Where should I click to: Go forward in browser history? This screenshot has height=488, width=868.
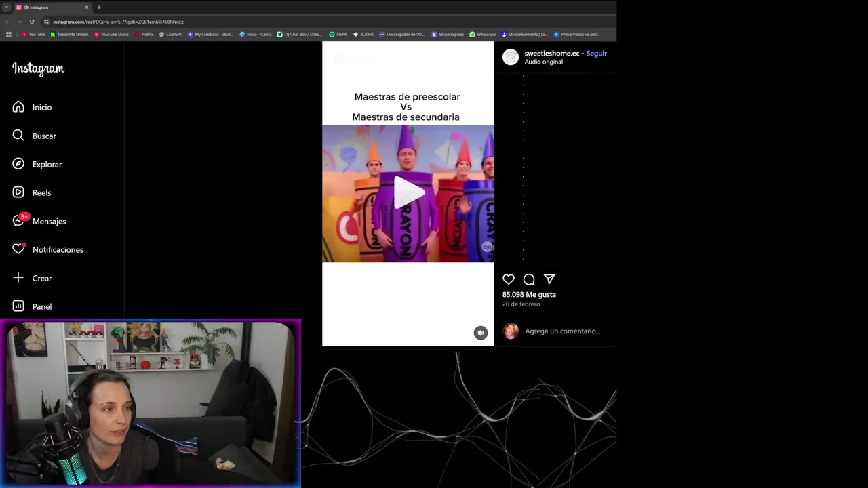coord(19,22)
